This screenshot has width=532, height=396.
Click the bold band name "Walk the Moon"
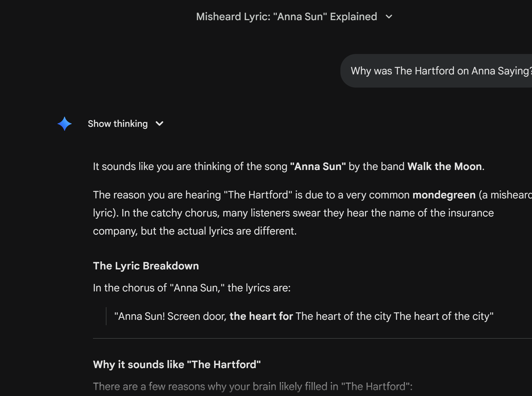pyautogui.click(x=444, y=167)
